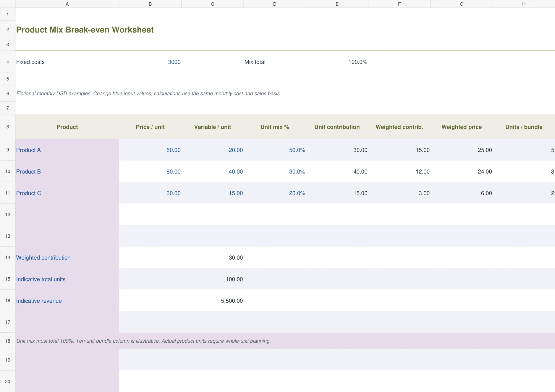
Task: Select the Product B name cell
Action: tap(67, 171)
